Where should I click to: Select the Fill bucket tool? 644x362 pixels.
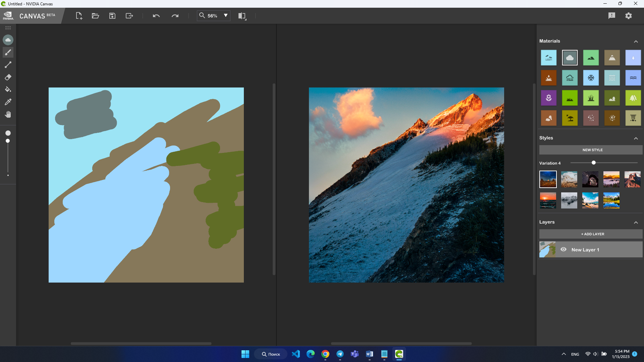click(8, 89)
